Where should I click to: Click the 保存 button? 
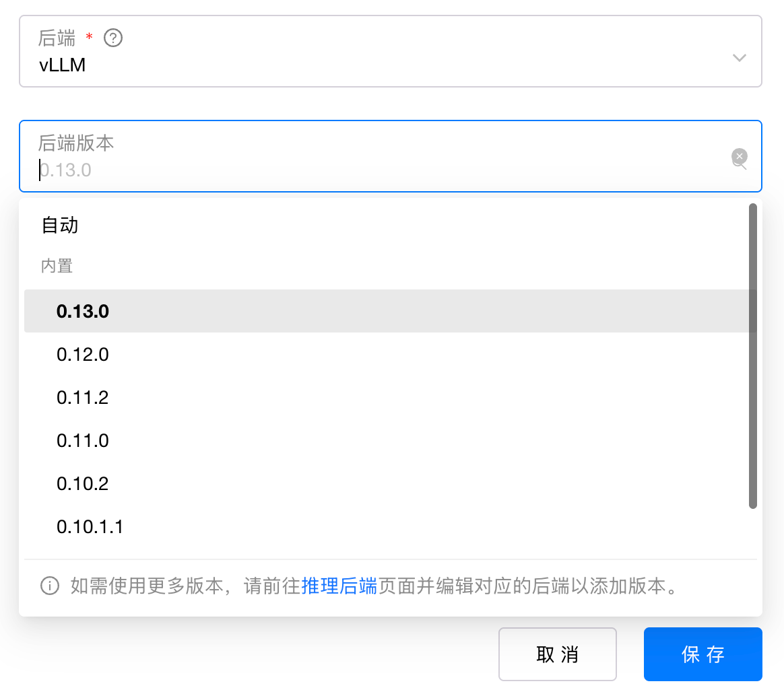coord(703,654)
